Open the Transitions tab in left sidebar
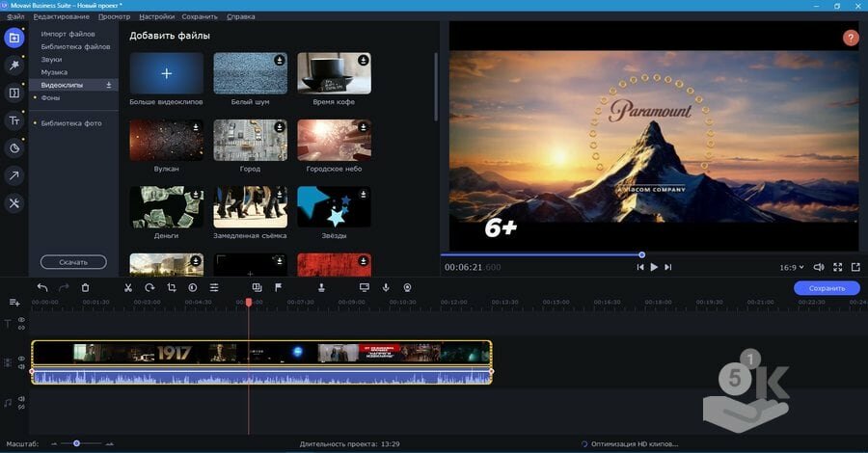Viewport: 868px width, 453px height. tap(14, 93)
